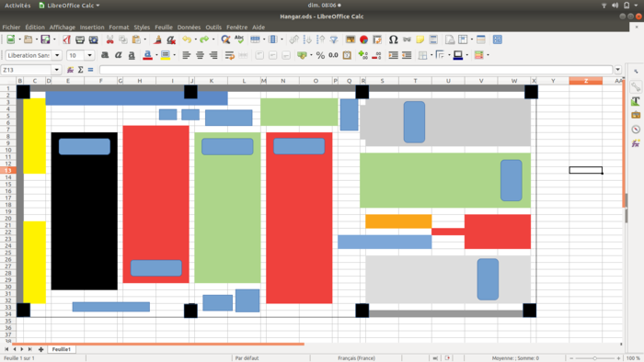Viewport: 644px width, 362px height.
Task: Select the Feuille1 sheet tab
Action: click(62, 349)
